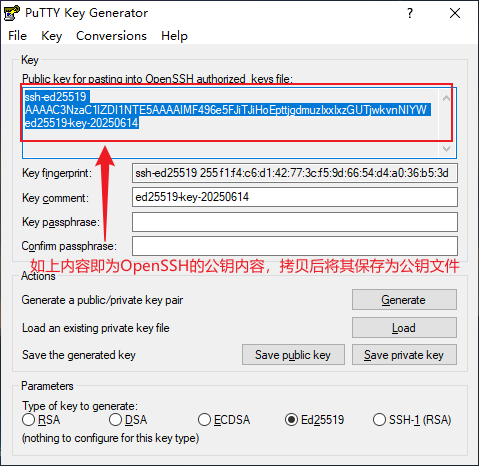This screenshot has width=479, height=466.
Task: Click the public key box scroll down arrow
Action: 446,149
